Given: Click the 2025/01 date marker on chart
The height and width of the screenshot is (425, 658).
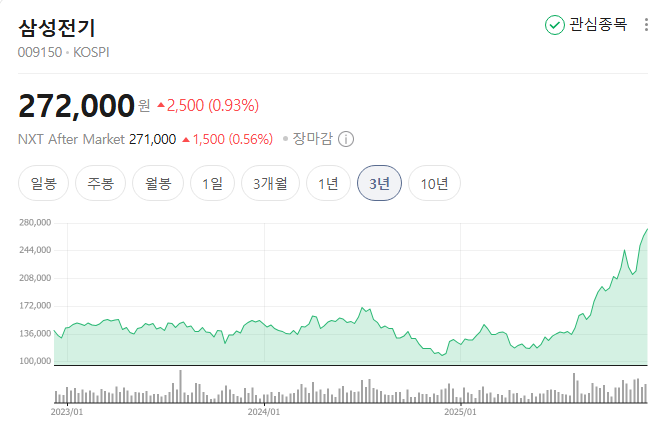Looking at the screenshot, I should pos(461,410).
